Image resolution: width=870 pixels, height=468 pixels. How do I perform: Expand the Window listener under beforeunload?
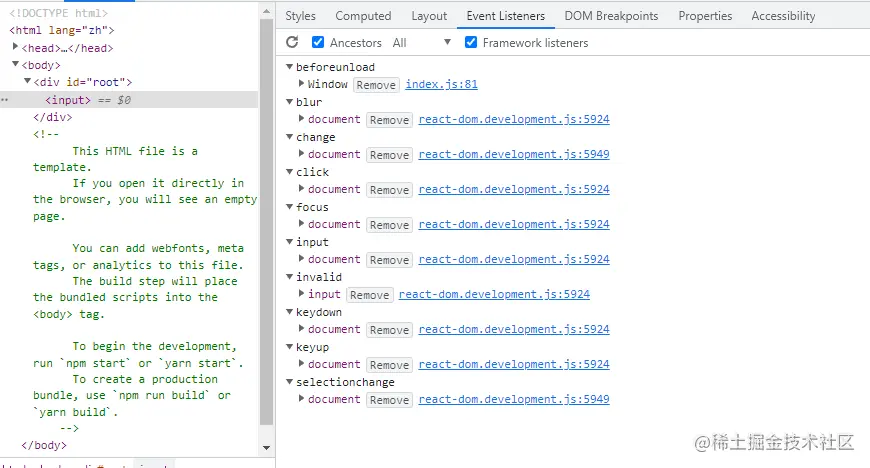(301, 84)
